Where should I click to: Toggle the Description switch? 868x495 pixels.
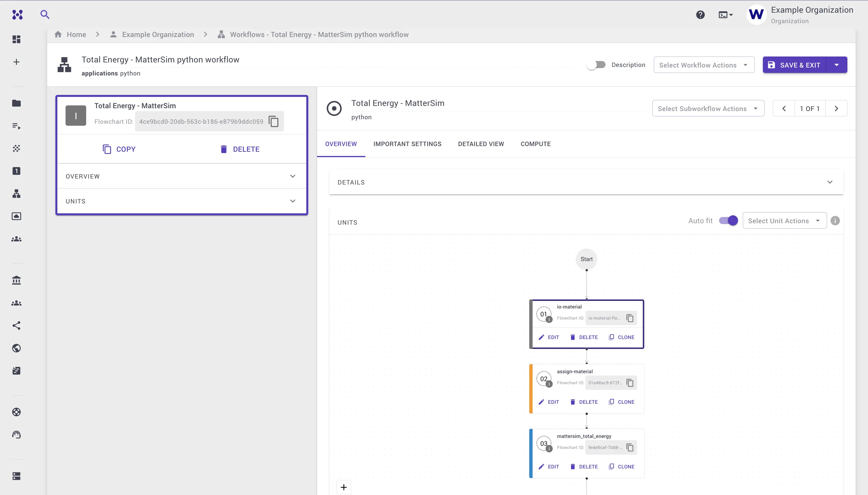click(596, 65)
